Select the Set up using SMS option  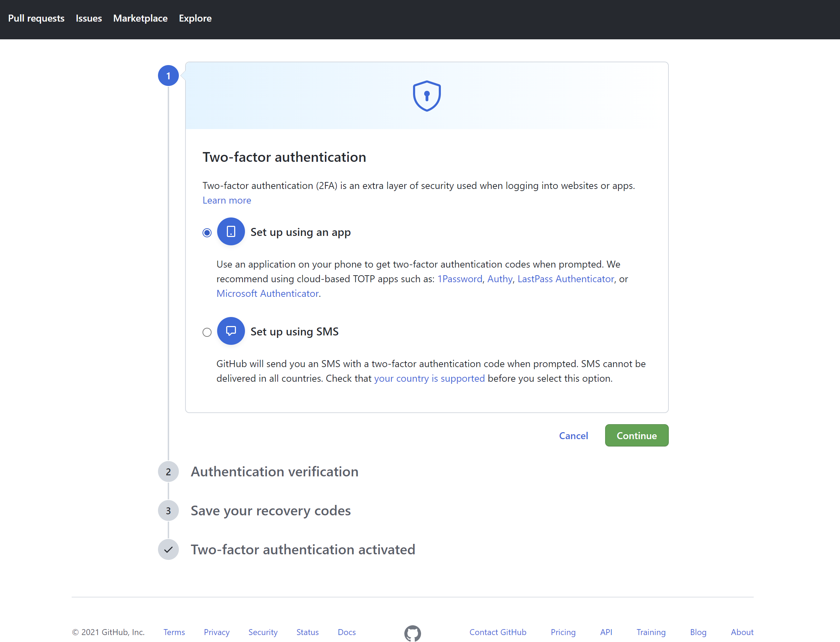click(207, 332)
